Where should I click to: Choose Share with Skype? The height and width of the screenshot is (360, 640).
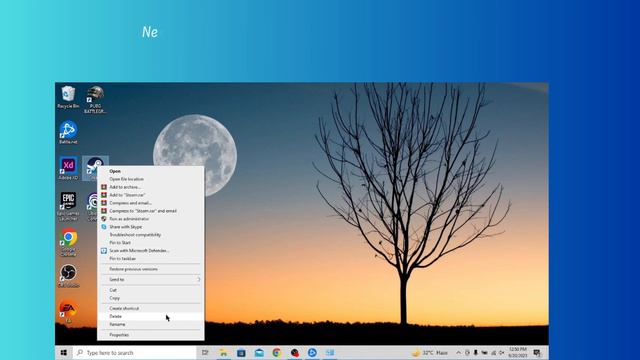click(150, 227)
